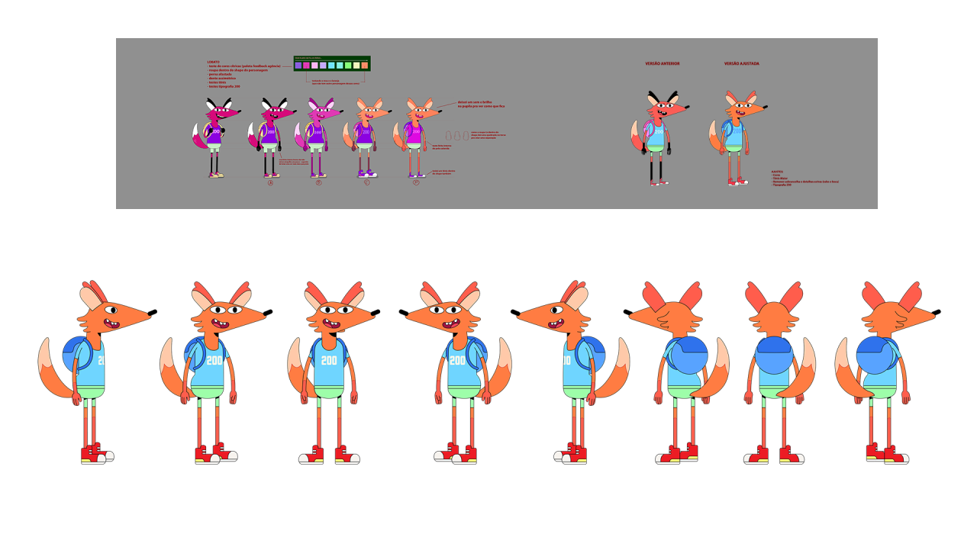Select the purple swatch in the color palette
Image resolution: width=977 pixels, height=560 pixels.
pos(298,66)
